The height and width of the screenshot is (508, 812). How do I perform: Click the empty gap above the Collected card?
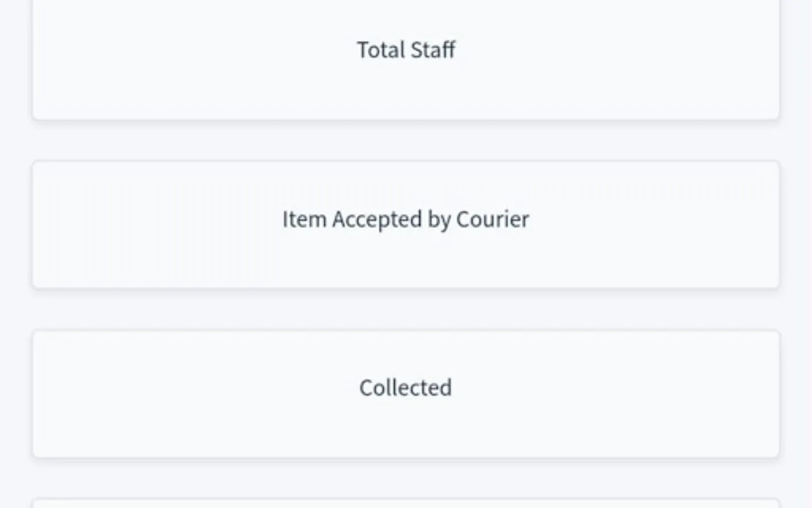coord(406,309)
